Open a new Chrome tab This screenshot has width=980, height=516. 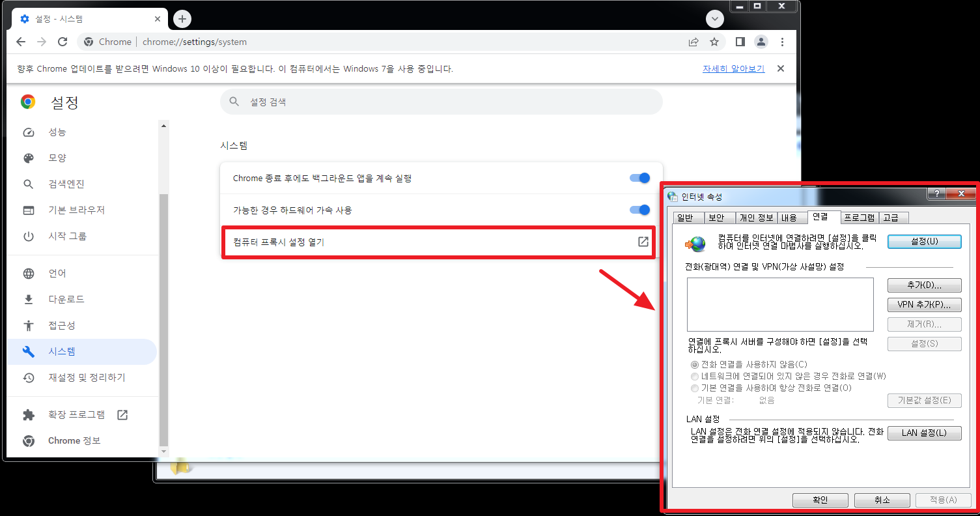[x=182, y=19]
